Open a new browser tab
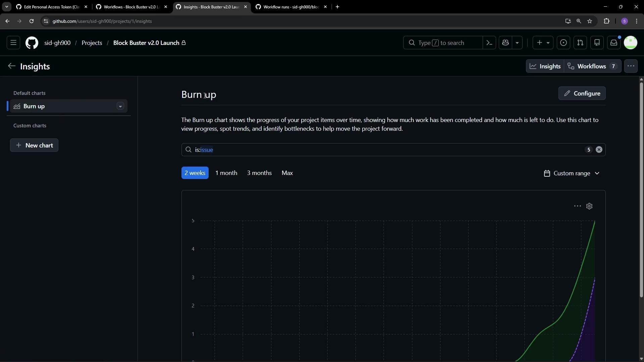The height and width of the screenshot is (362, 644). (337, 7)
